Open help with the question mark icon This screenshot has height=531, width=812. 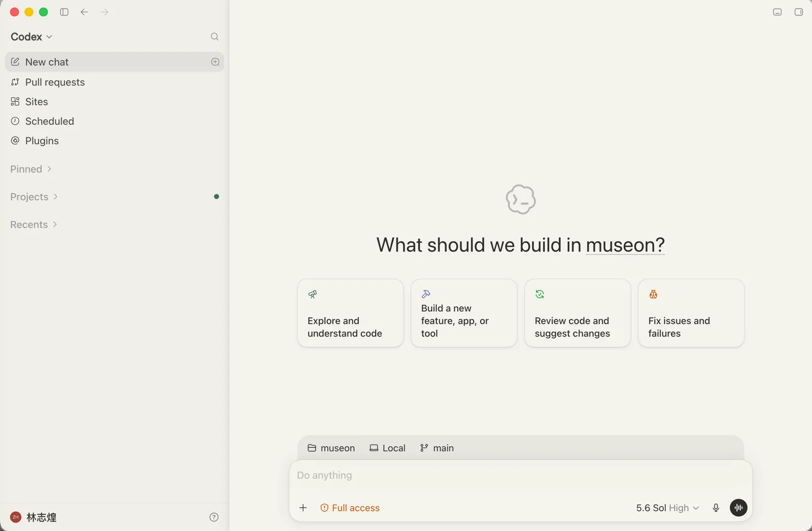tap(214, 517)
